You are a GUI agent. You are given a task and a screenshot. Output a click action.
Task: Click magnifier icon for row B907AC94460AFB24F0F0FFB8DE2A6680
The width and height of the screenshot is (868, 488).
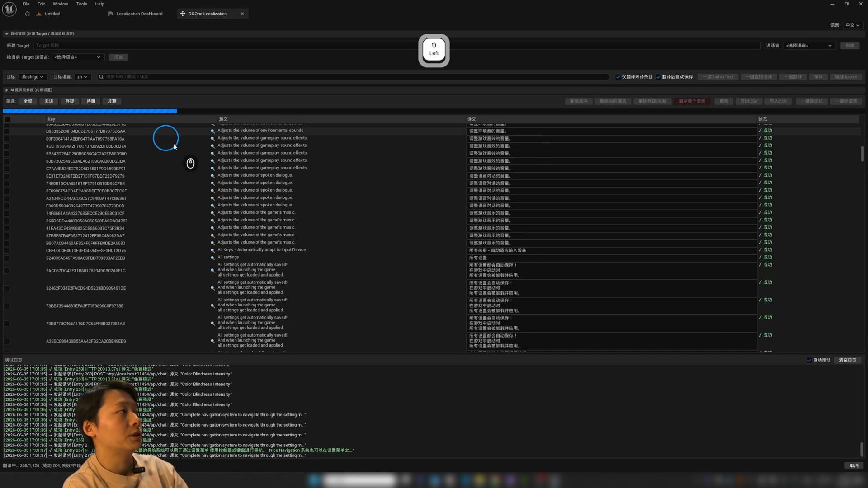click(212, 243)
